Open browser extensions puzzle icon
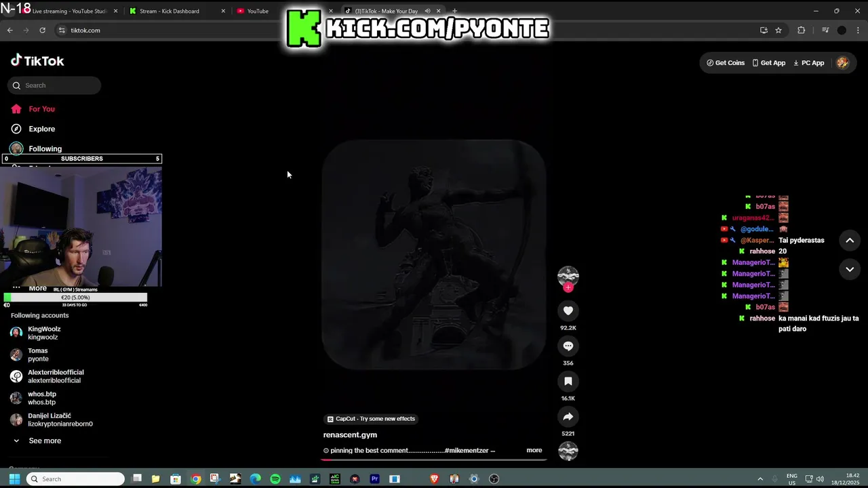 pyautogui.click(x=801, y=30)
